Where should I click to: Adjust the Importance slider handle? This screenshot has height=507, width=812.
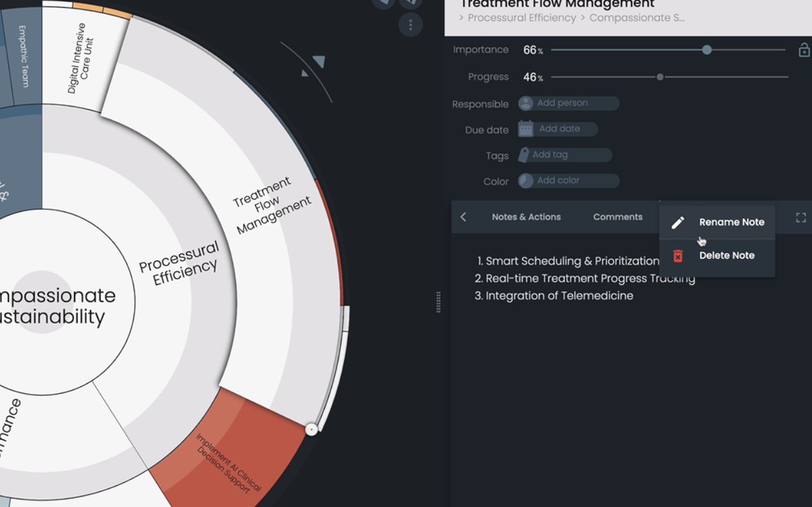707,50
